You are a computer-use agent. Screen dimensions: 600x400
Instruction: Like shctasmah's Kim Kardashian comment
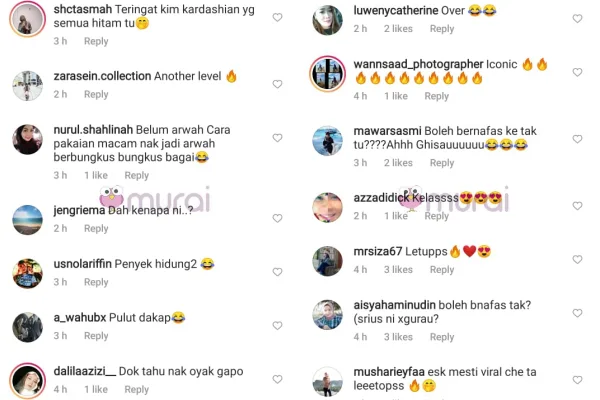tap(277, 17)
